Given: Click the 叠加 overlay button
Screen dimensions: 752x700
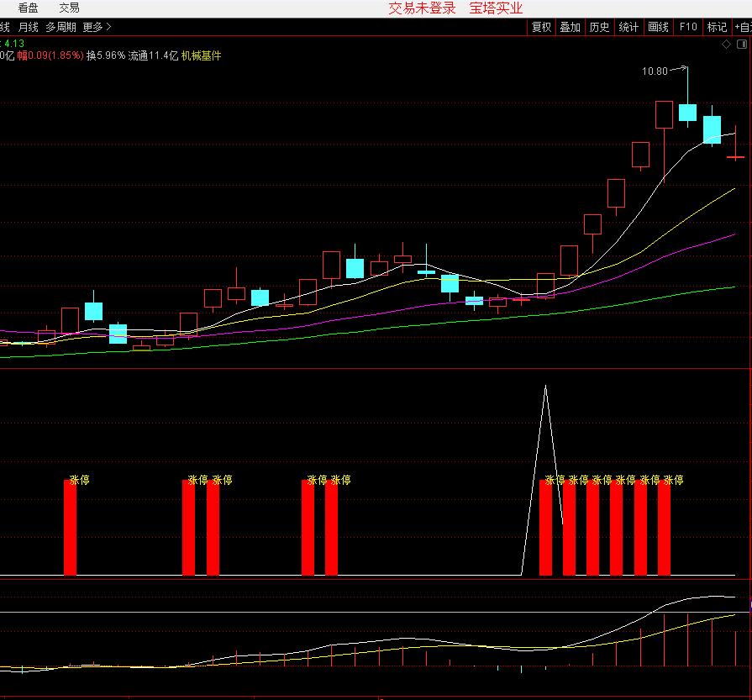Looking at the screenshot, I should coord(570,27).
